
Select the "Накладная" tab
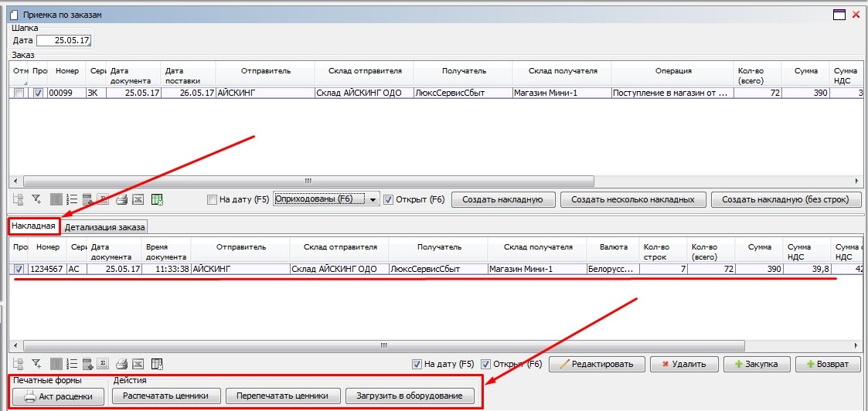[34, 226]
